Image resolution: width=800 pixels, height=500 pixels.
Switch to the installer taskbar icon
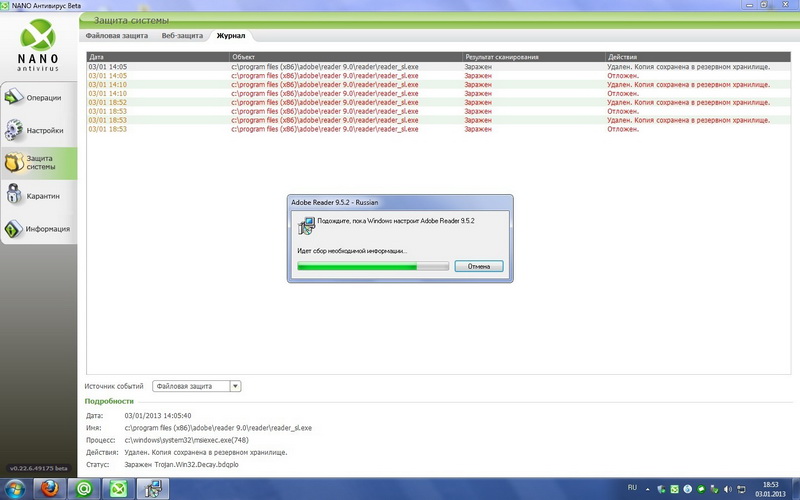pyautogui.click(x=152, y=488)
